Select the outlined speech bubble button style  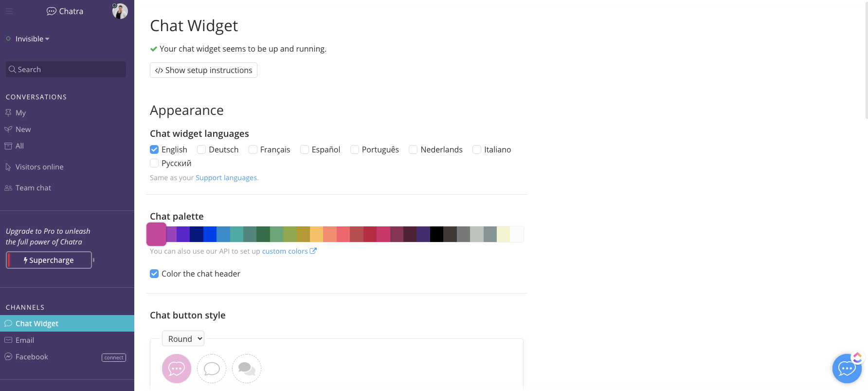click(x=212, y=369)
